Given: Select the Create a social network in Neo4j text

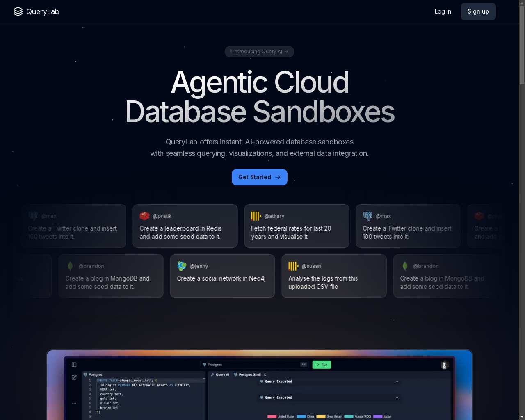Looking at the screenshot, I should point(221,278).
